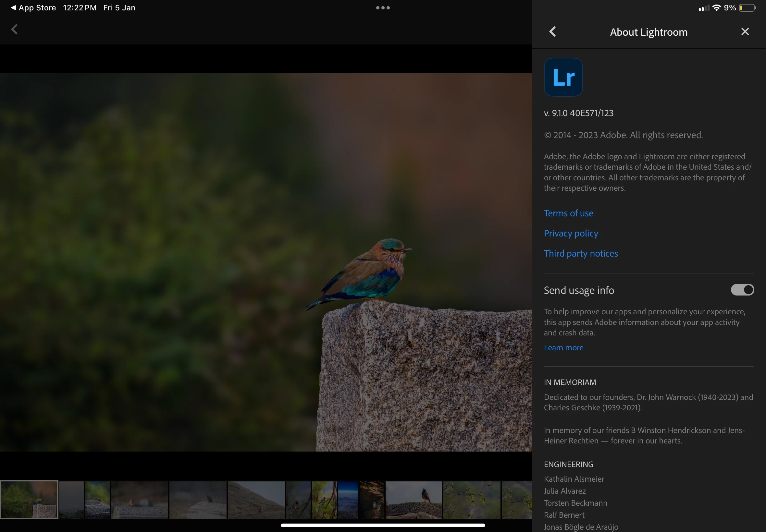Viewport: 766px width, 532px height.
Task: Open the three-dot multitasking menu
Action: (x=382, y=8)
